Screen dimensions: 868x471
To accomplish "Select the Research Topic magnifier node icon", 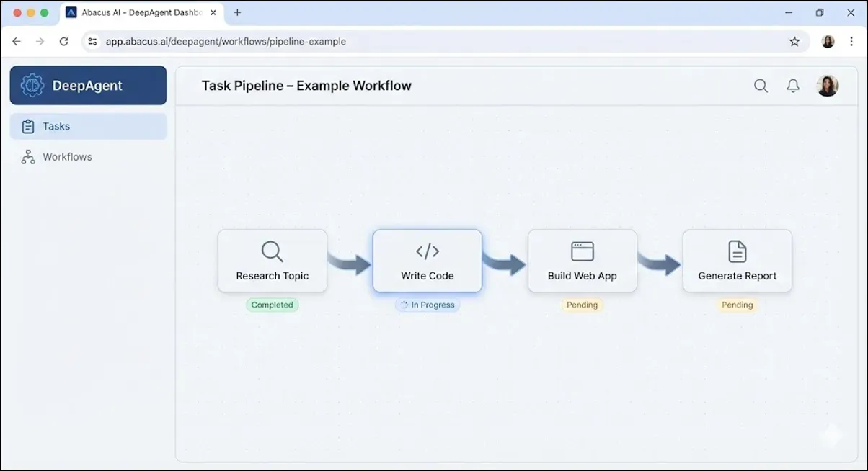I will [x=272, y=251].
